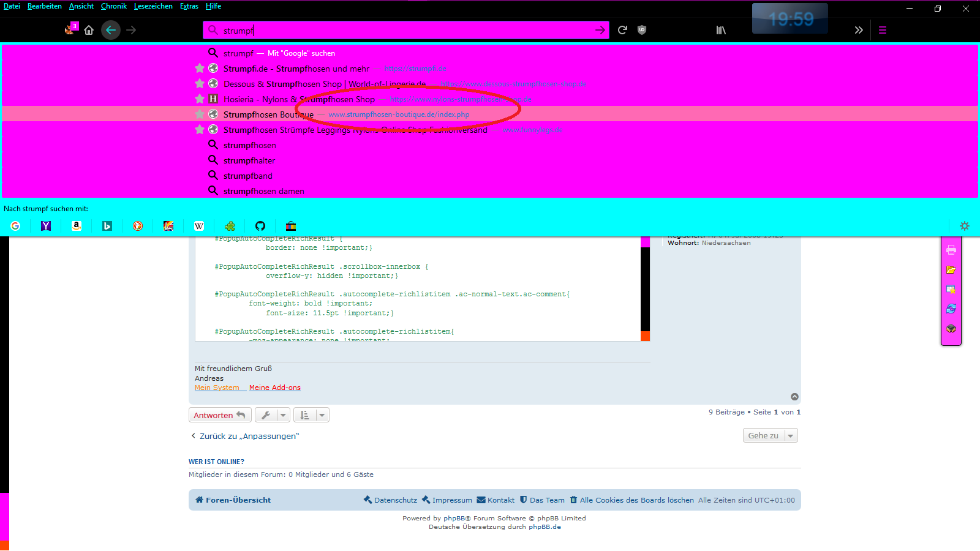
Task: Go back to 'Anpassungen' forum link
Action: 245,436
